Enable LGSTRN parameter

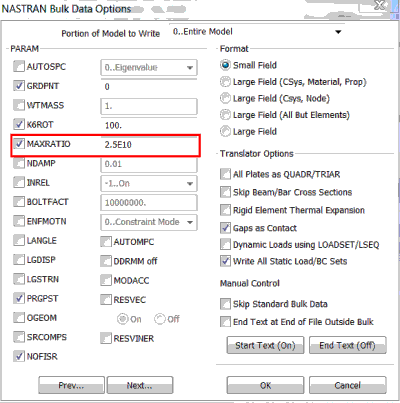point(19,279)
